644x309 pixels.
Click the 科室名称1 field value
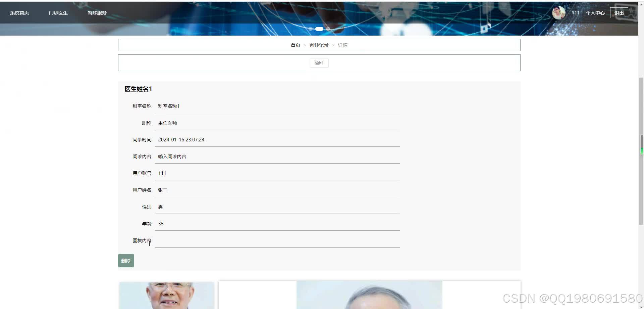pos(169,106)
